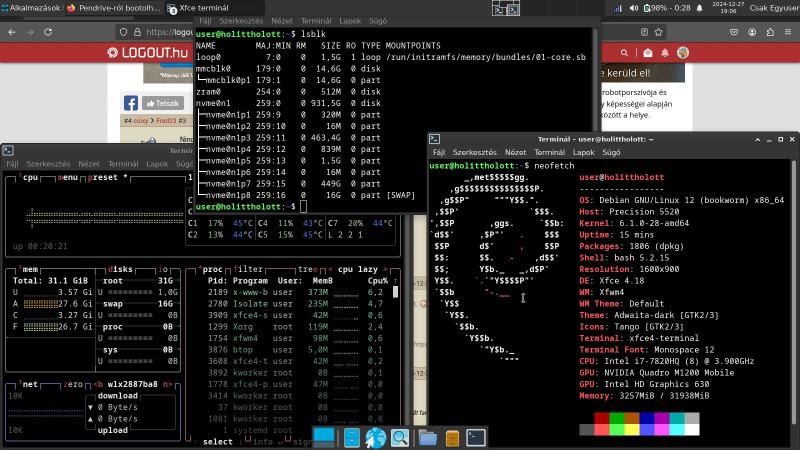Open Lapok menu in lsblk terminal
Screen dimensions: 800x450
pyautogui.click(x=350, y=21)
